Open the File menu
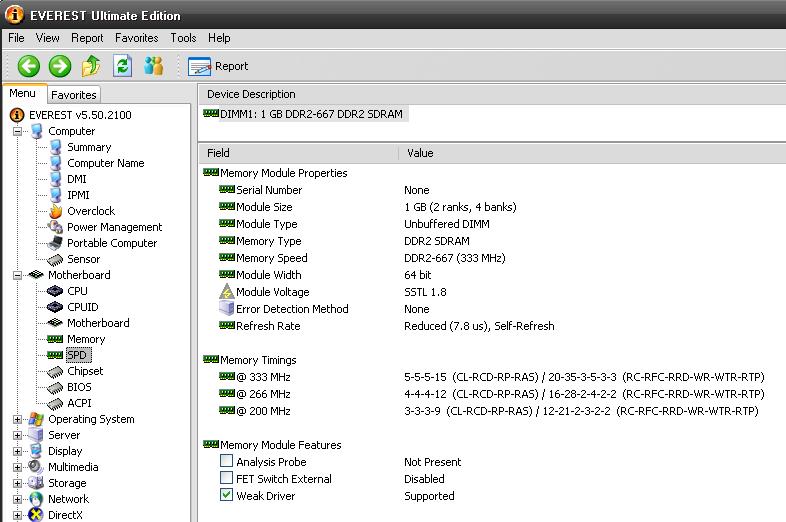786x522 pixels. tap(16, 38)
